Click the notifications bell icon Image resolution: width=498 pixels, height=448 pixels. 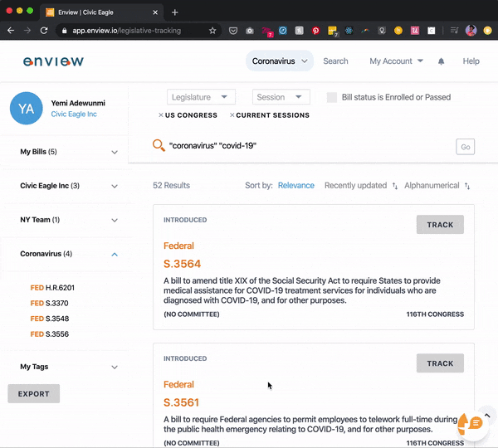441,61
